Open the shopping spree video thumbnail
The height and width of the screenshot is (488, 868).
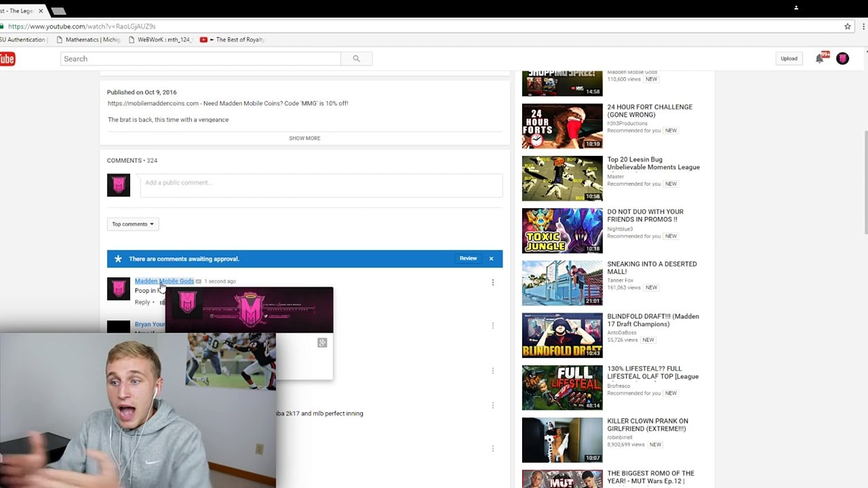(x=562, y=83)
